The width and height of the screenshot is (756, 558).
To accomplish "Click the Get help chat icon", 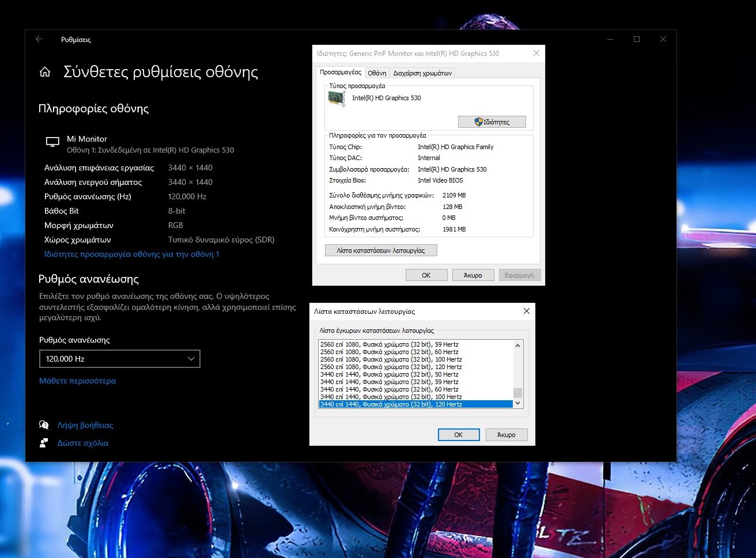I will (x=44, y=425).
